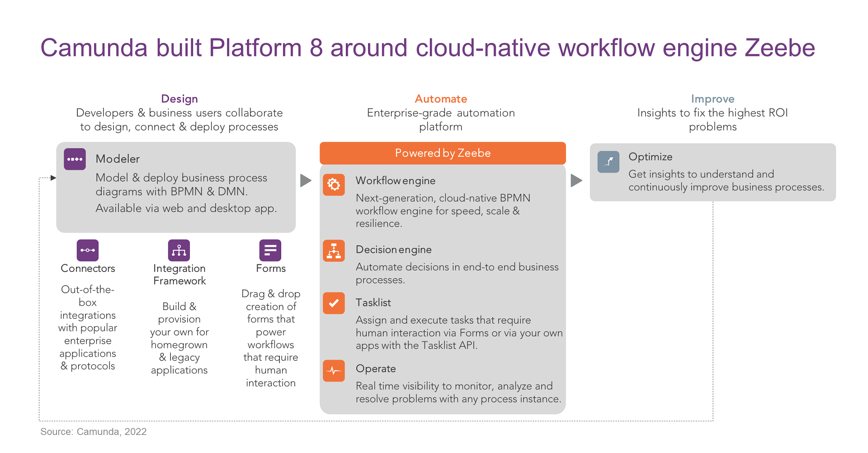The width and height of the screenshot is (868, 453).
Task: Click 'Out-of-the-box integrations' description
Action: (88, 327)
